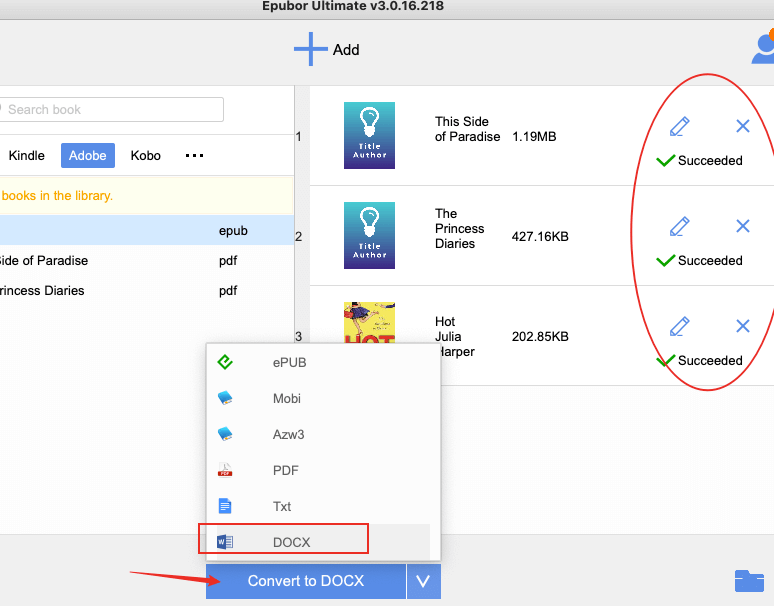Open Hot book cover thumbnail

click(369, 323)
